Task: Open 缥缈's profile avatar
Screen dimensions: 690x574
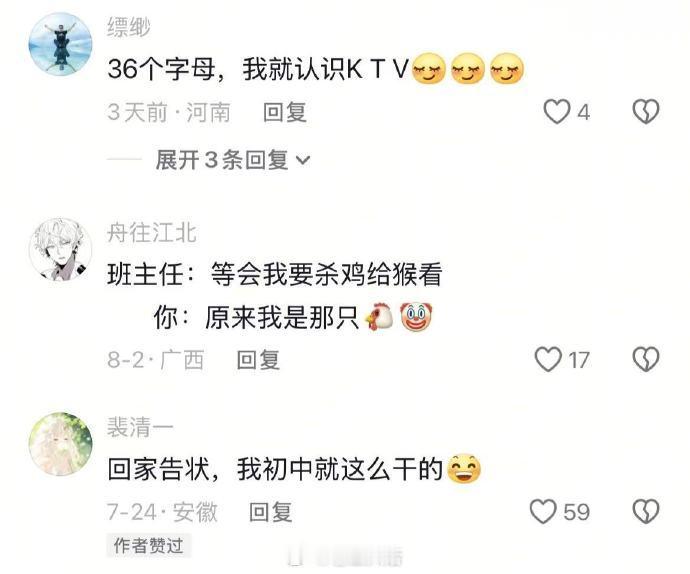Action: [x=60, y=44]
